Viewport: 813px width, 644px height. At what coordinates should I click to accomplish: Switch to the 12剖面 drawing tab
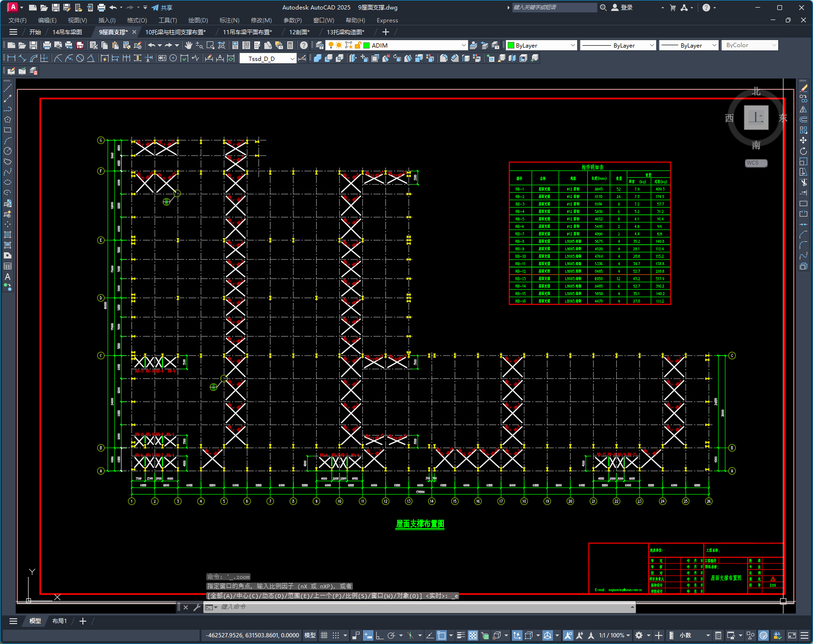click(299, 32)
